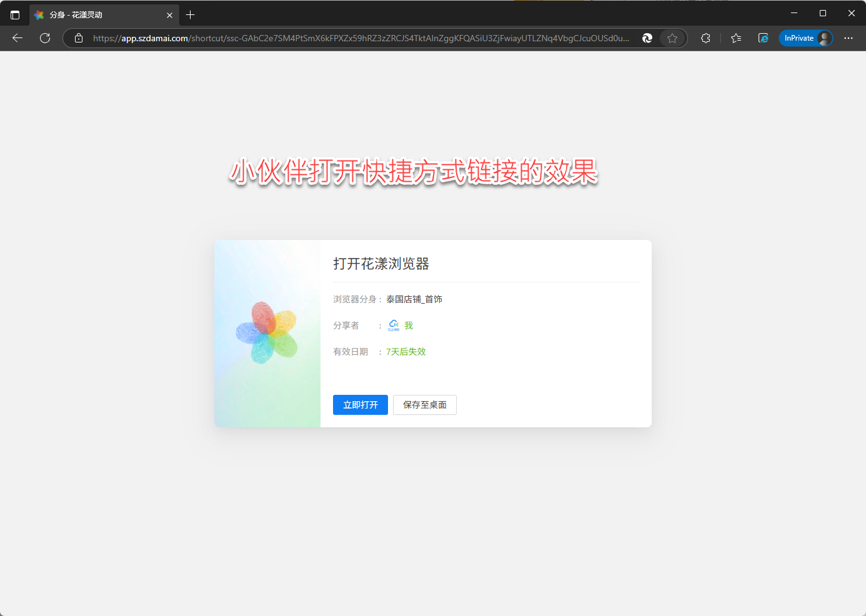The height and width of the screenshot is (616, 866).
Task: Go back using the browser back arrow
Action: 17,38
